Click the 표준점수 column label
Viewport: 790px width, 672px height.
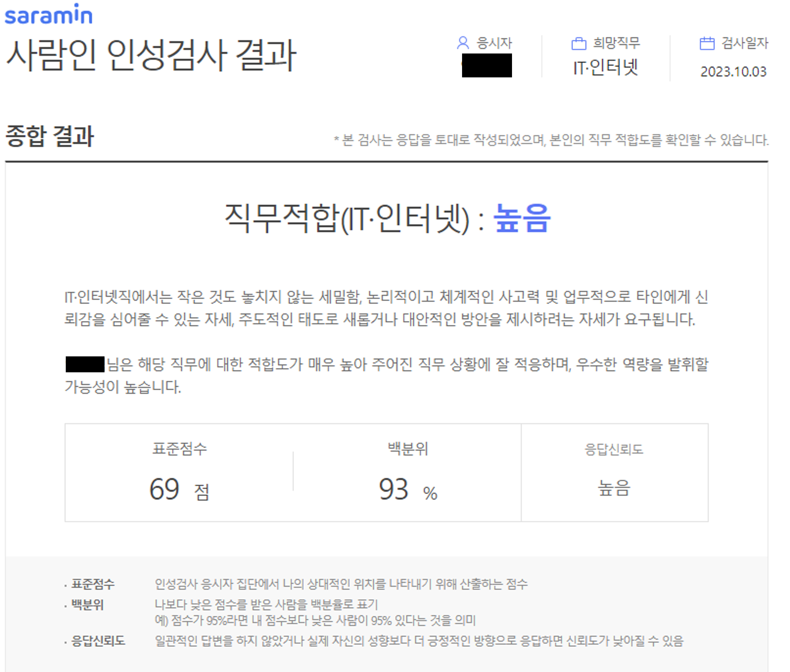179,449
